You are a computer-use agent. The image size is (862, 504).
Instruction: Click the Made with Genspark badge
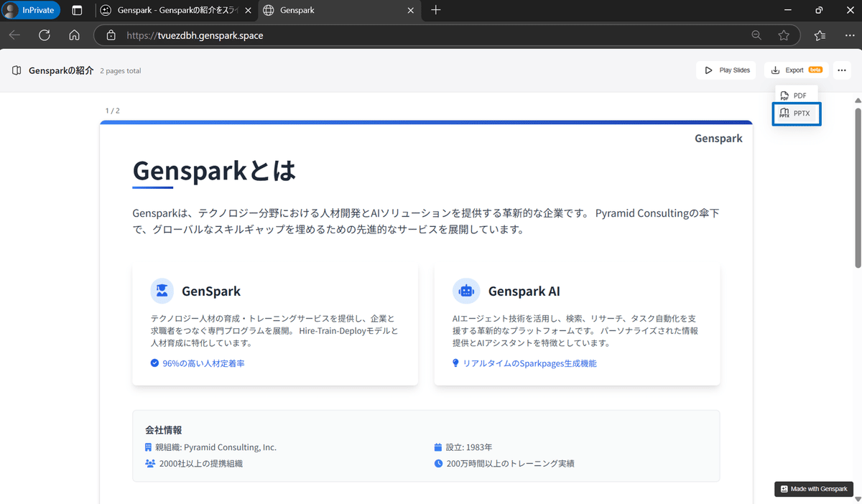coord(813,489)
